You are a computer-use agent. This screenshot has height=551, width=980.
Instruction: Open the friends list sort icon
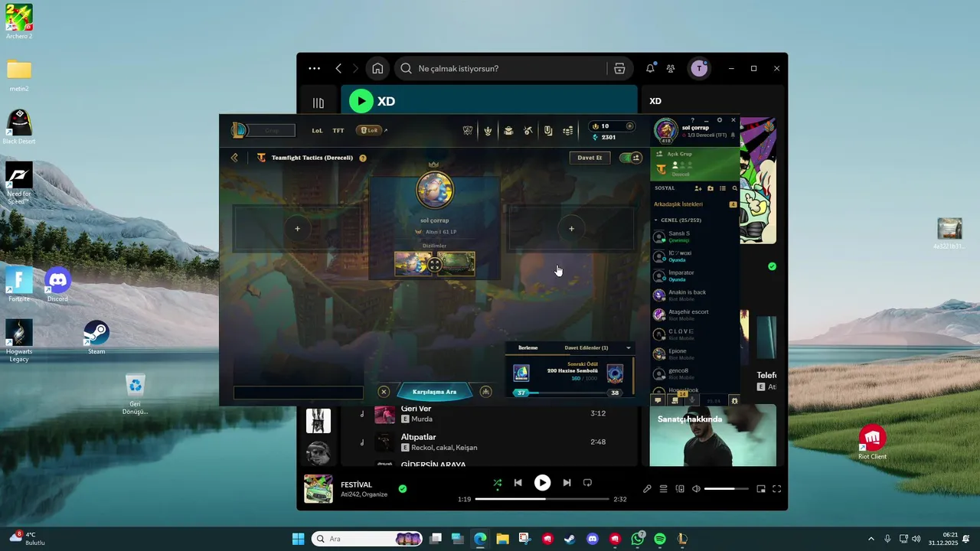point(723,188)
